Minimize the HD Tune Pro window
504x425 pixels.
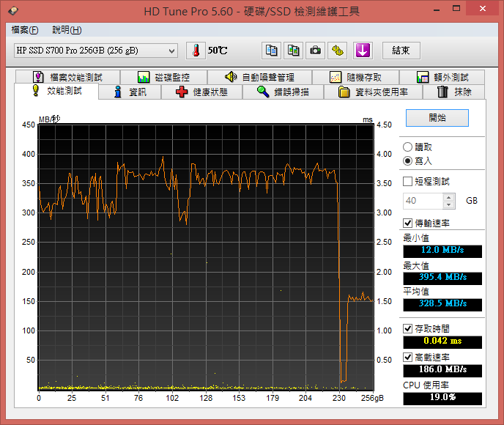pyautogui.click(x=436, y=10)
